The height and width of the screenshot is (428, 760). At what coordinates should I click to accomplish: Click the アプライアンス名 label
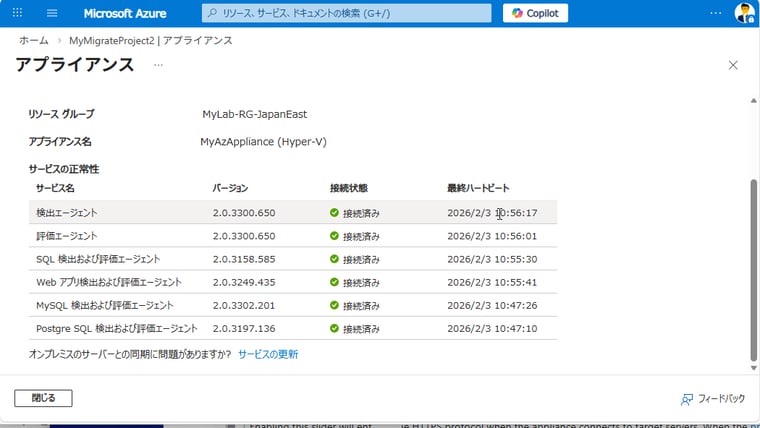pyautogui.click(x=60, y=142)
